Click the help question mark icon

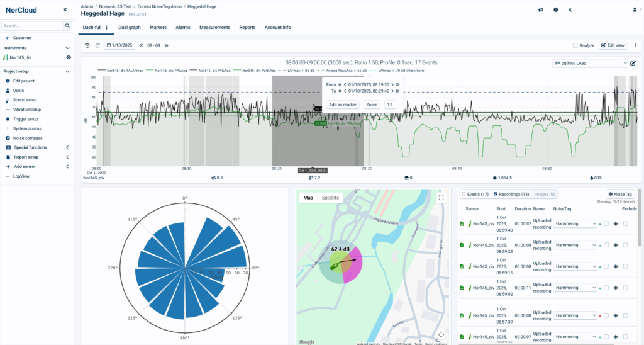(555, 10)
